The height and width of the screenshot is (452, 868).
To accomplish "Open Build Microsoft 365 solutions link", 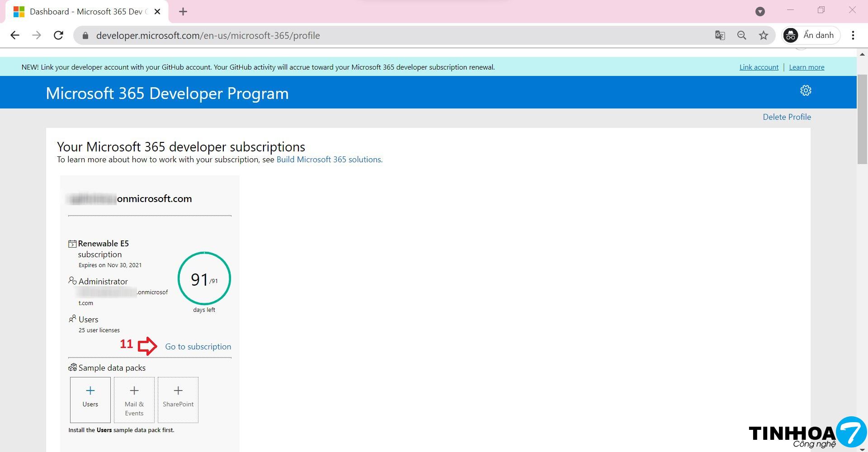I will pyautogui.click(x=329, y=160).
